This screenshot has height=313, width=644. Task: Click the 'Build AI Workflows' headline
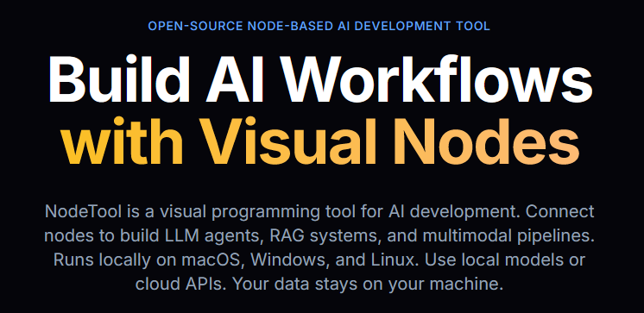pyautogui.click(x=320, y=78)
